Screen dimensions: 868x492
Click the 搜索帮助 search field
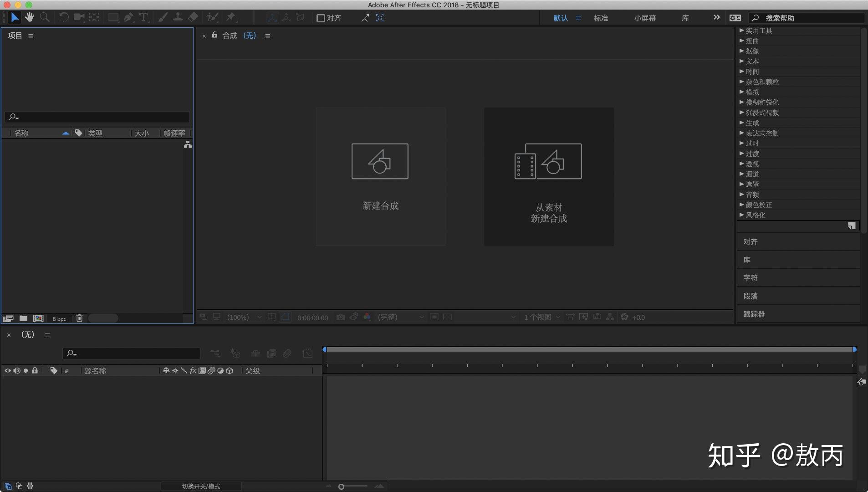[806, 18]
